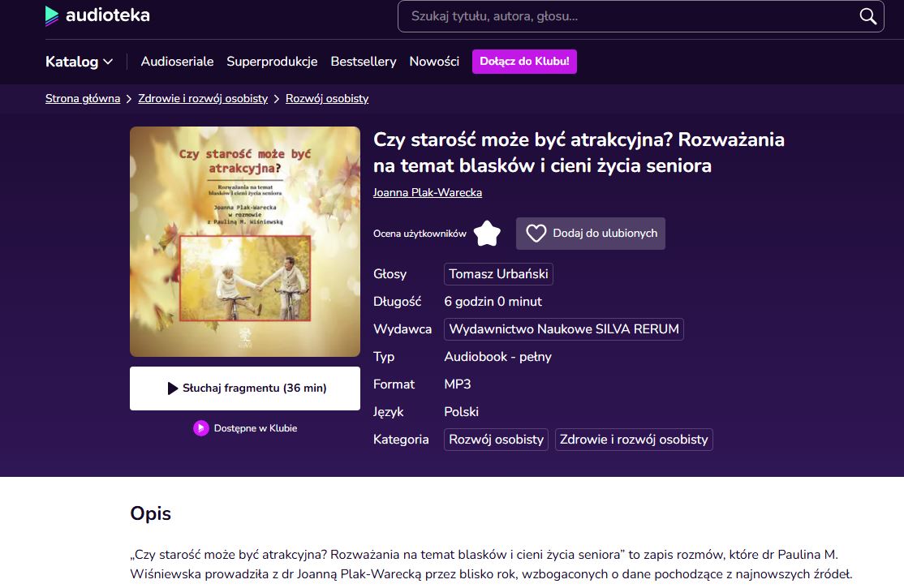The height and width of the screenshot is (588, 904).
Task: Add audiobook with Dodaj do ulubionych
Action: [x=605, y=234]
